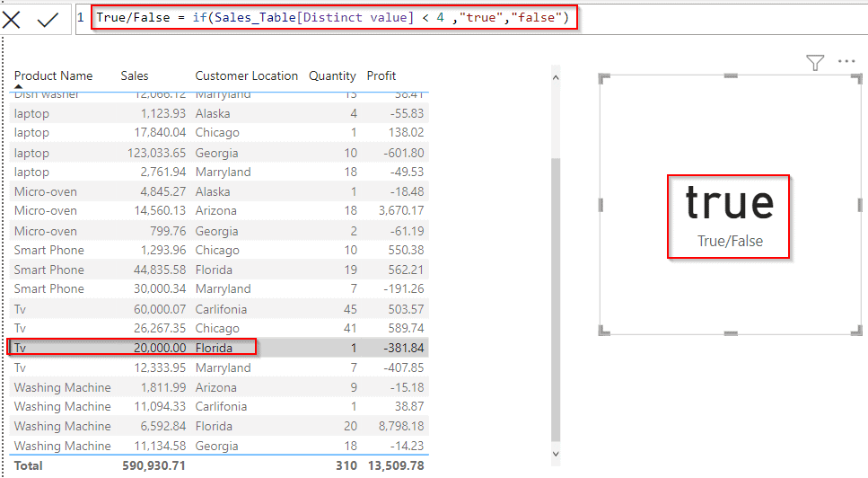
Task: Select Washing Machine row with Arizona
Action: pyautogui.click(x=219, y=388)
